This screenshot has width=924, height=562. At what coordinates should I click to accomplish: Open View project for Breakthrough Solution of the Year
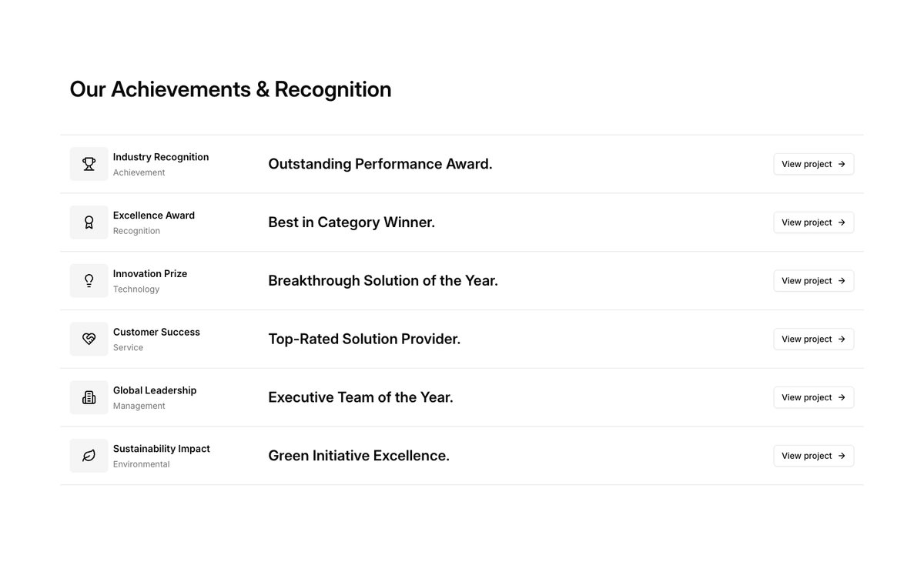point(814,281)
